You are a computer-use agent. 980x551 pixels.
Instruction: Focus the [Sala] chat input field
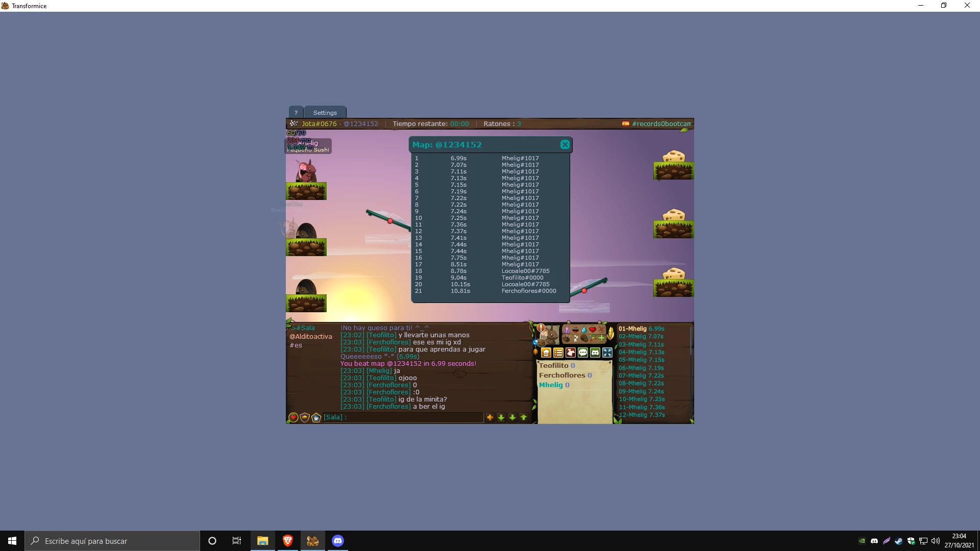click(403, 417)
